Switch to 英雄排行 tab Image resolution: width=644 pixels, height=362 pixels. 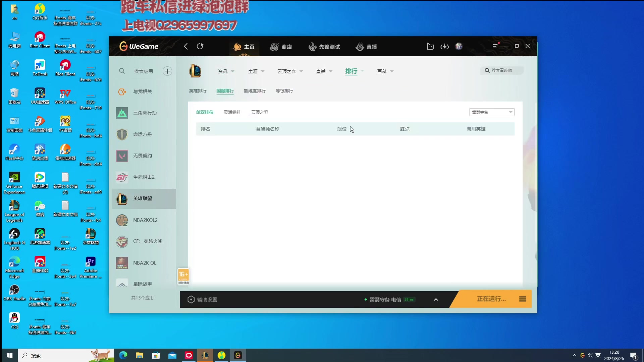[198, 91]
